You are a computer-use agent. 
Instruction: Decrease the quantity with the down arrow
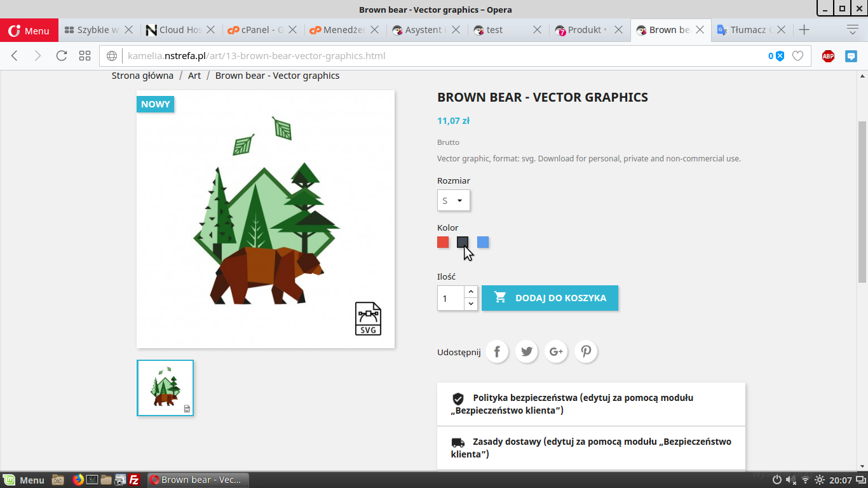(471, 304)
